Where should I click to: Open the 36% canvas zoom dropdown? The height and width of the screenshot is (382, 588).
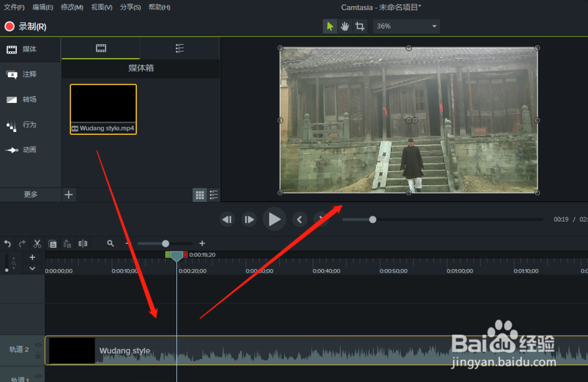[406, 26]
